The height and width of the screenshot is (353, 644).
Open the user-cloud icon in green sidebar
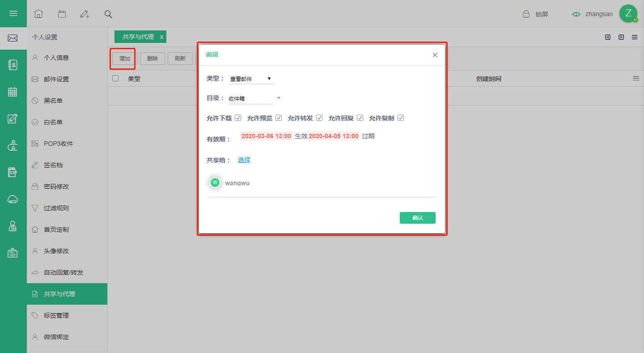click(13, 145)
